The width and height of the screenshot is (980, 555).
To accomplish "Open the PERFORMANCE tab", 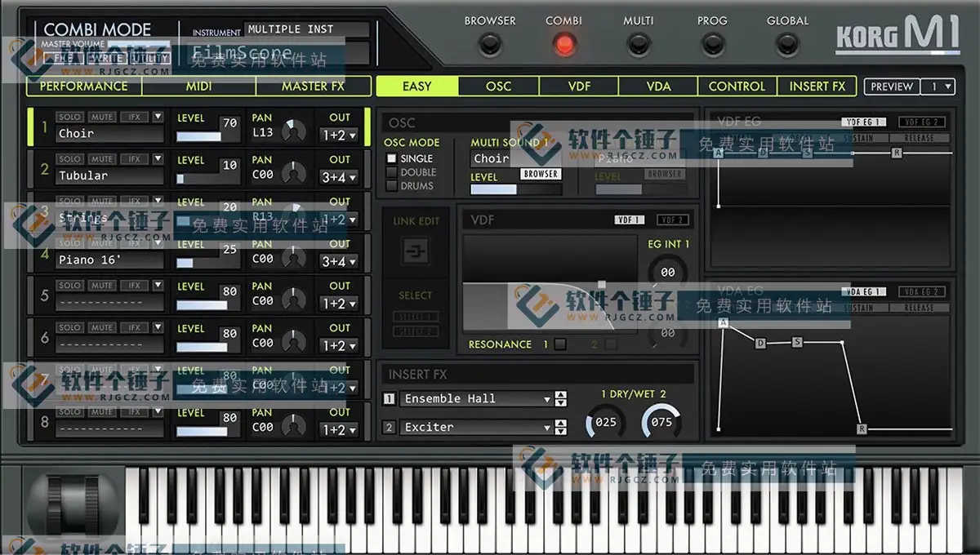I will click(x=84, y=86).
